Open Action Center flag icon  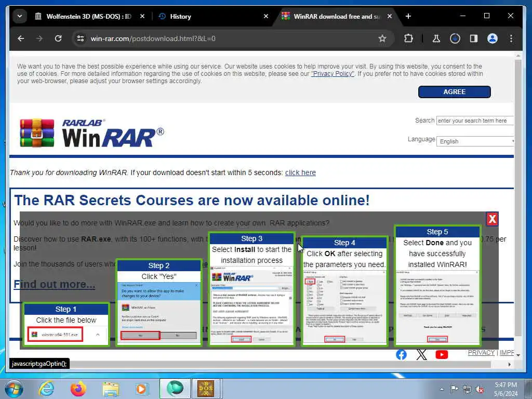pyautogui.click(x=454, y=389)
